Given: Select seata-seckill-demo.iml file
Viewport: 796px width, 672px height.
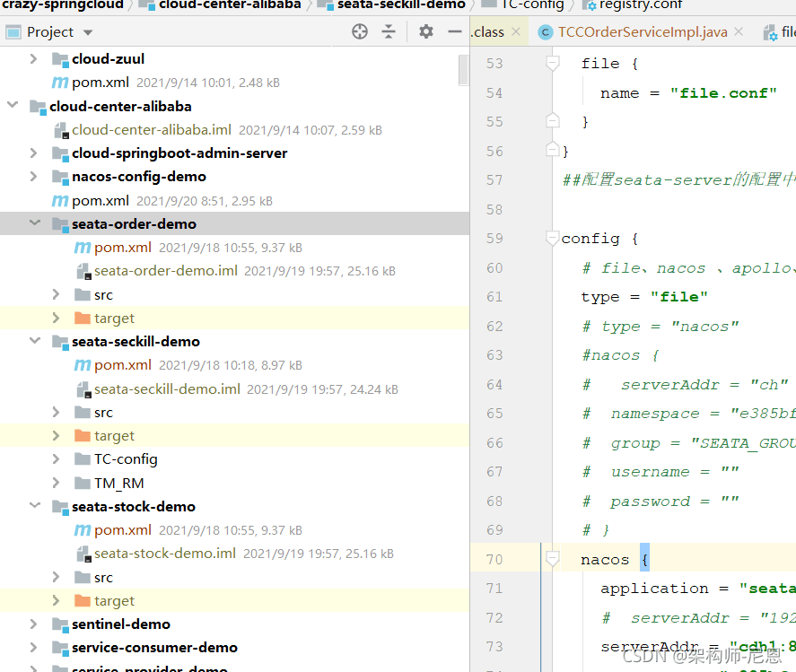Looking at the screenshot, I should [x=167, y=389].
